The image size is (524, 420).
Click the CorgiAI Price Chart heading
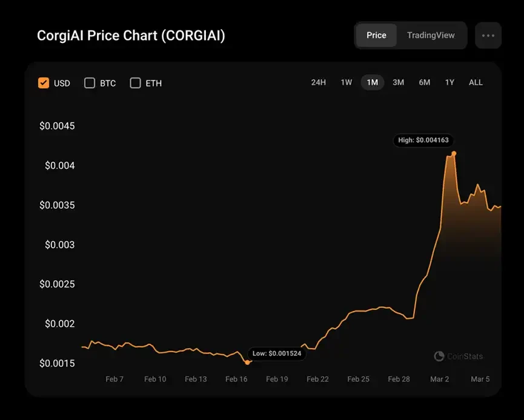[131, 36]
